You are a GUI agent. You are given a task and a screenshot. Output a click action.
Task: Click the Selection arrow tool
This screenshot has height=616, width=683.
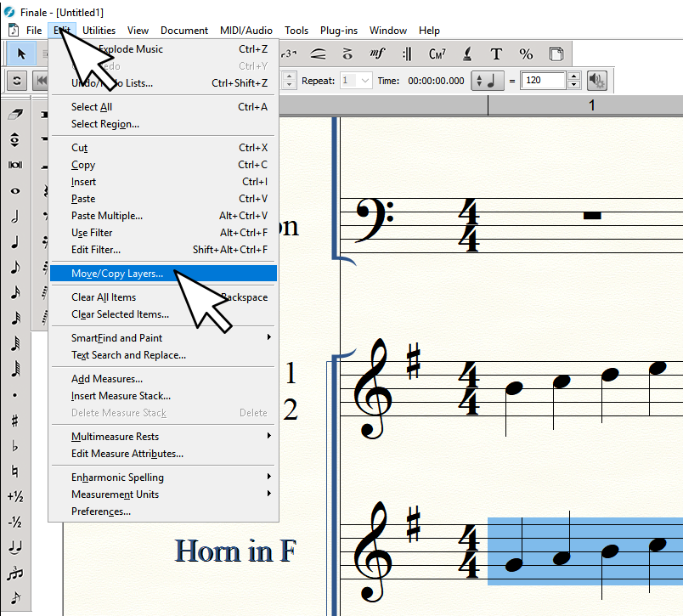[22, 54]
